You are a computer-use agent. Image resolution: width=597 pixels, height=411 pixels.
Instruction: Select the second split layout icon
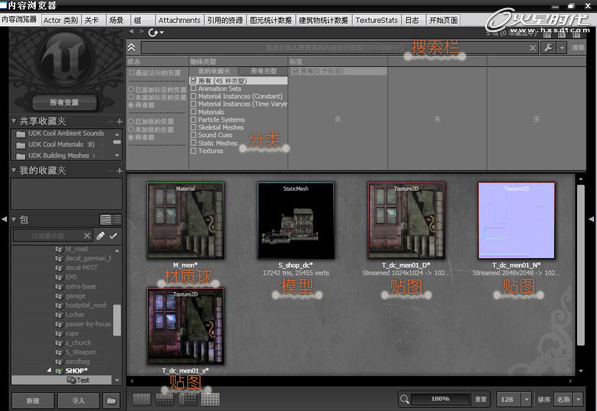pos(165,400)
